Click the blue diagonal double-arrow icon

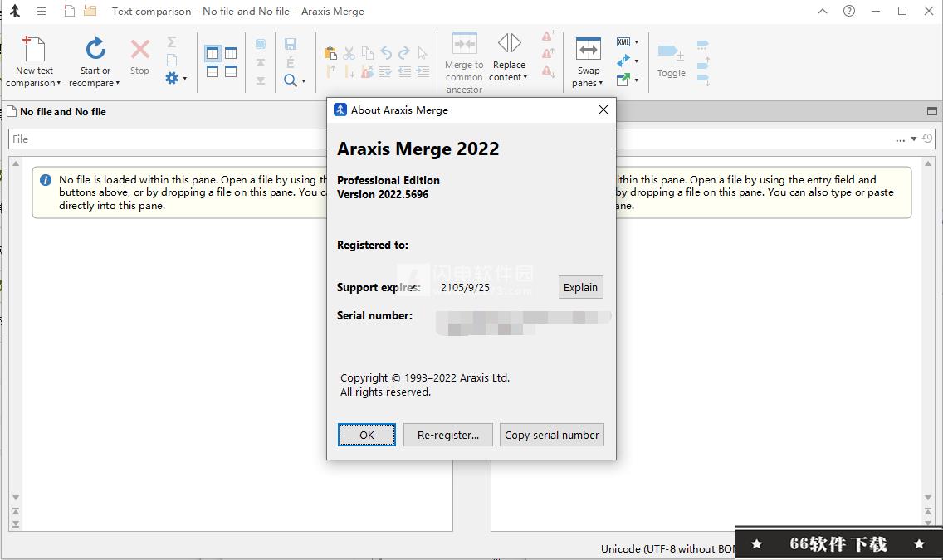tap(623, 61)
